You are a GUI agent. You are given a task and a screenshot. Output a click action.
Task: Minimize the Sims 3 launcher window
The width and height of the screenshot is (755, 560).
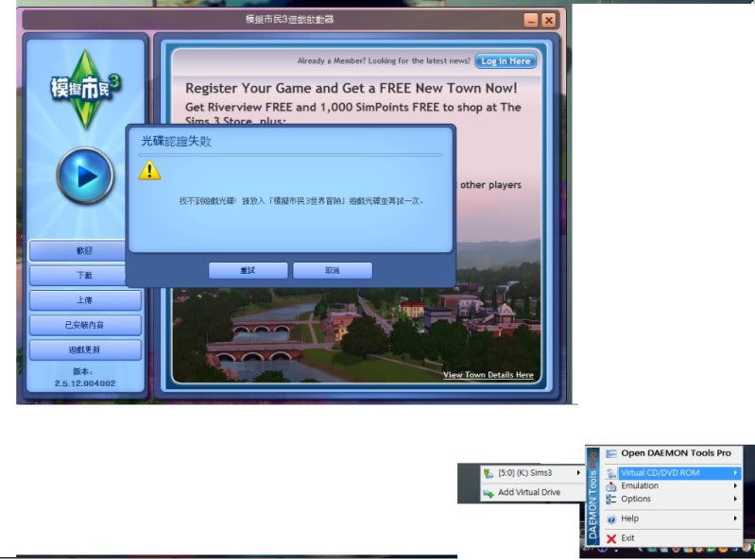pos(531,20)
